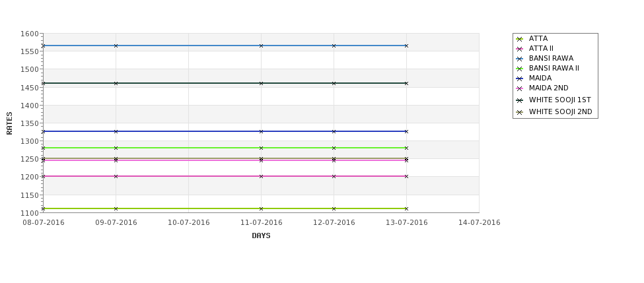Screen dimensions: 644x283
Task: Click the ATTA legend marker icon
Action: click(520, 40)
